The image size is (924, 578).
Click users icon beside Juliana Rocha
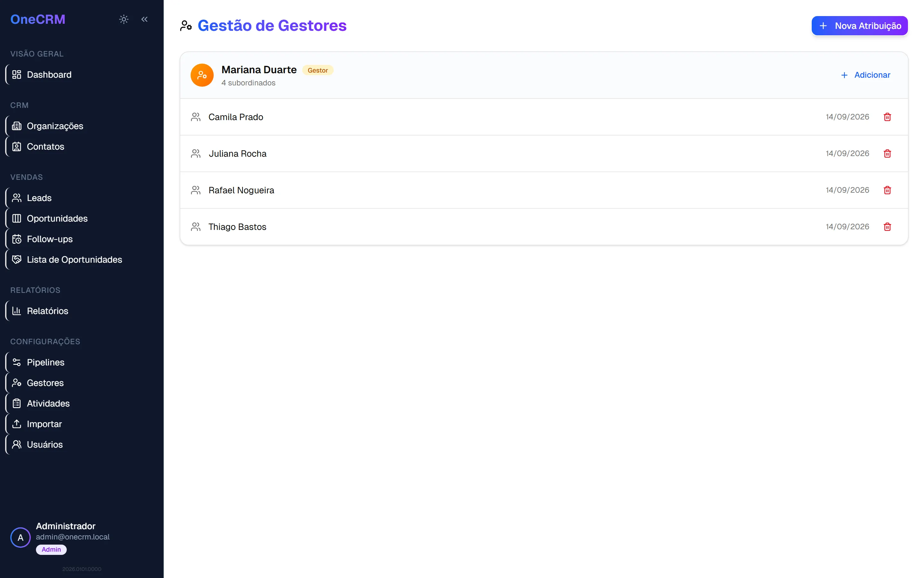(x=196, y=154)
